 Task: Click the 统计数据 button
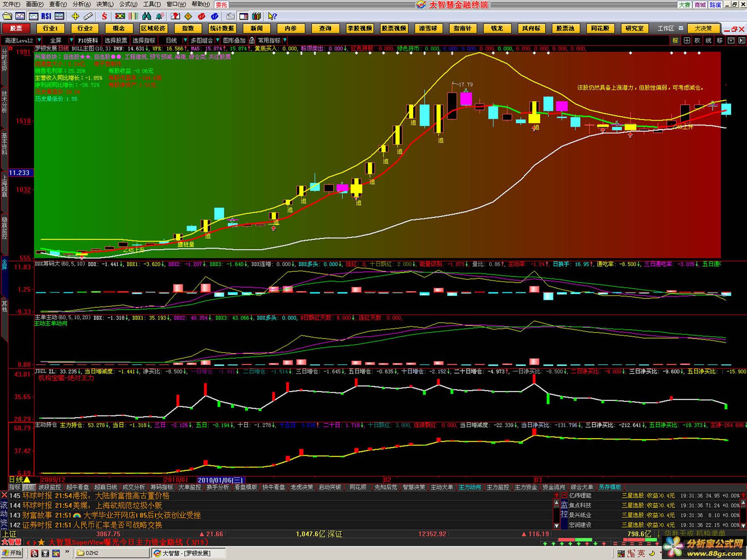point(222,28)
